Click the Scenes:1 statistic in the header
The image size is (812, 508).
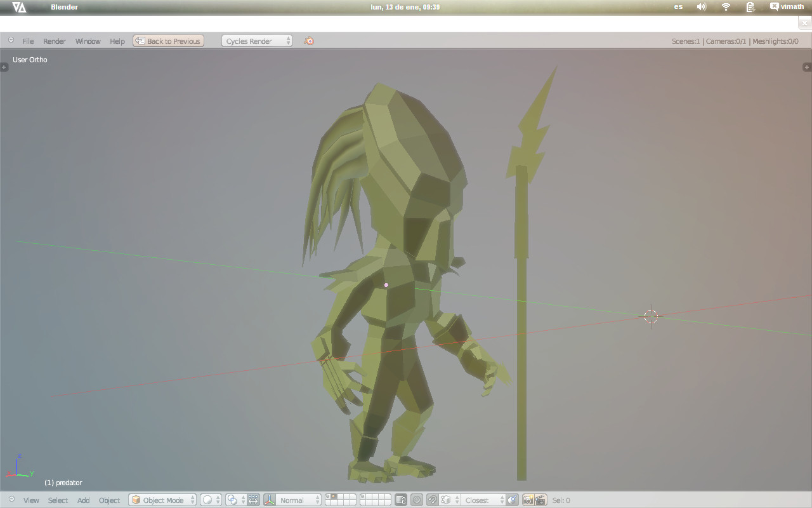coord(686,41)
